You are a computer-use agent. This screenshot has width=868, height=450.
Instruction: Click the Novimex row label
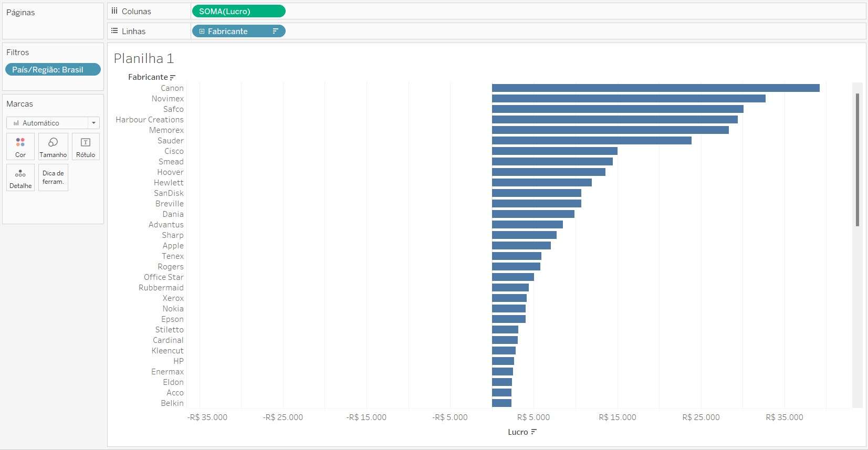click(168, 99)
